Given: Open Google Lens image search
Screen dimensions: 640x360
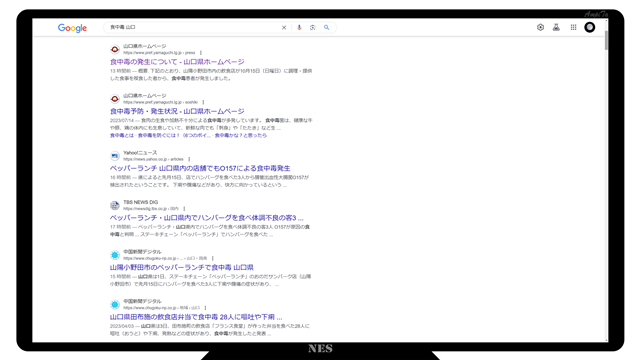Looking at the screenshot, I should (313, 27).
